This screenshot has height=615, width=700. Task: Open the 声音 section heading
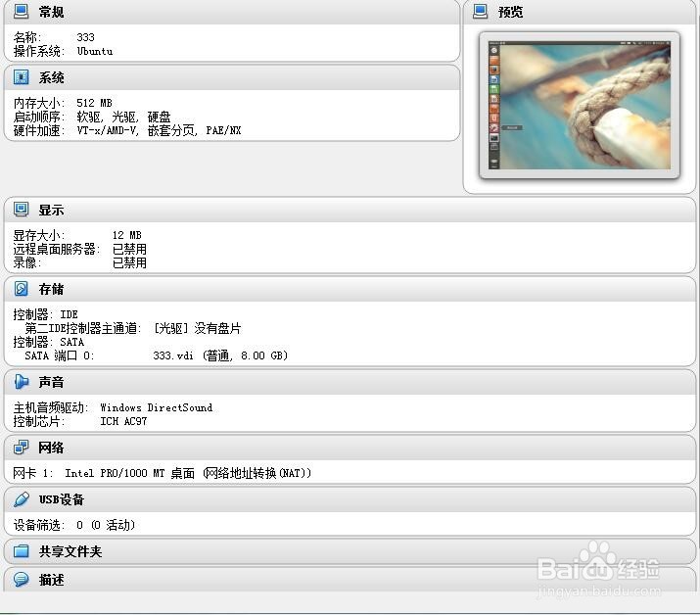click(51, 382)
